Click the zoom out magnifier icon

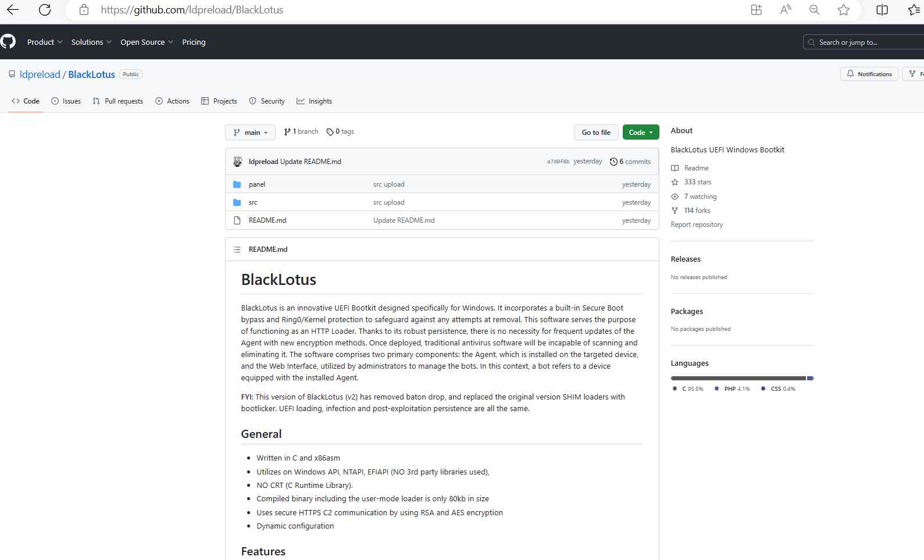pyautogui.click(x=814, y=10)
